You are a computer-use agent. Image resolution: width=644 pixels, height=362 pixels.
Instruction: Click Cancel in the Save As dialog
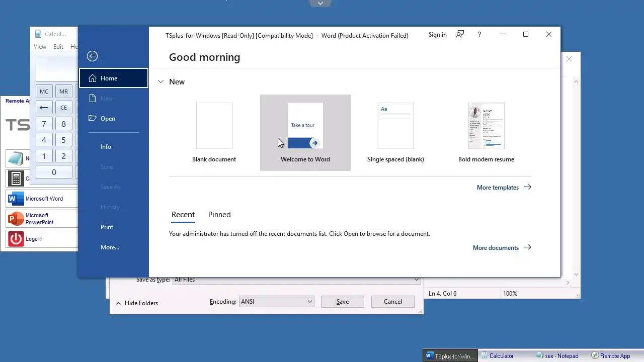click(393, 302)
